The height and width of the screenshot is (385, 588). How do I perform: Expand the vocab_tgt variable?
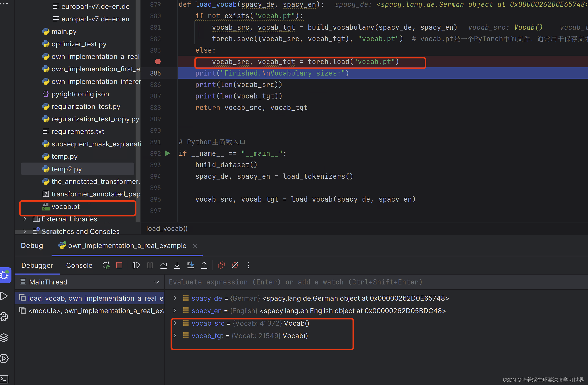point(175,336)
